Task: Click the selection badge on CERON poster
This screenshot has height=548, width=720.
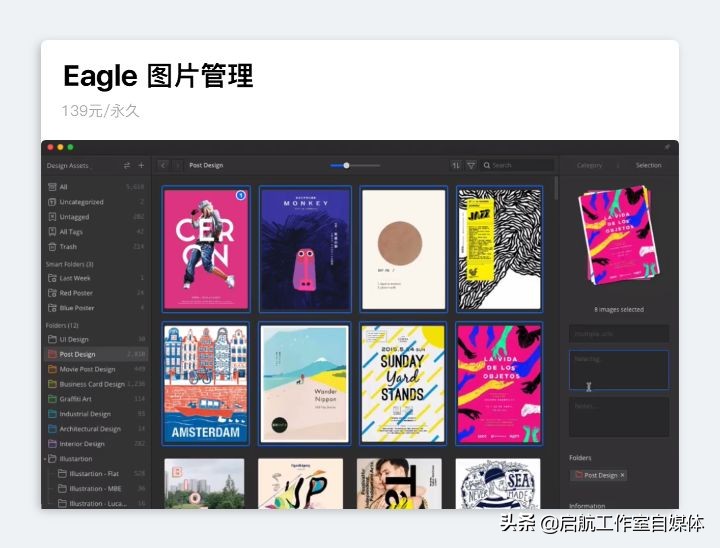Action: (x=241, y=196)
